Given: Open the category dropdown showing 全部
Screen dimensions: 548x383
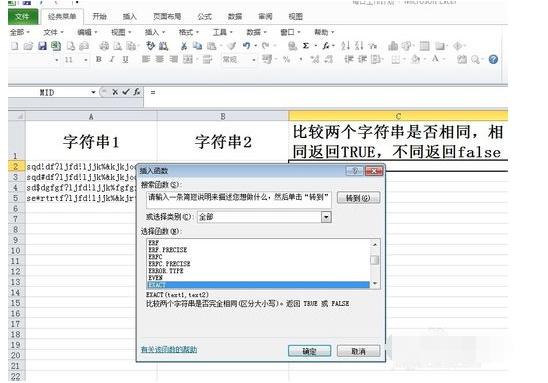Looking at the screenshot, I should 326,217.
